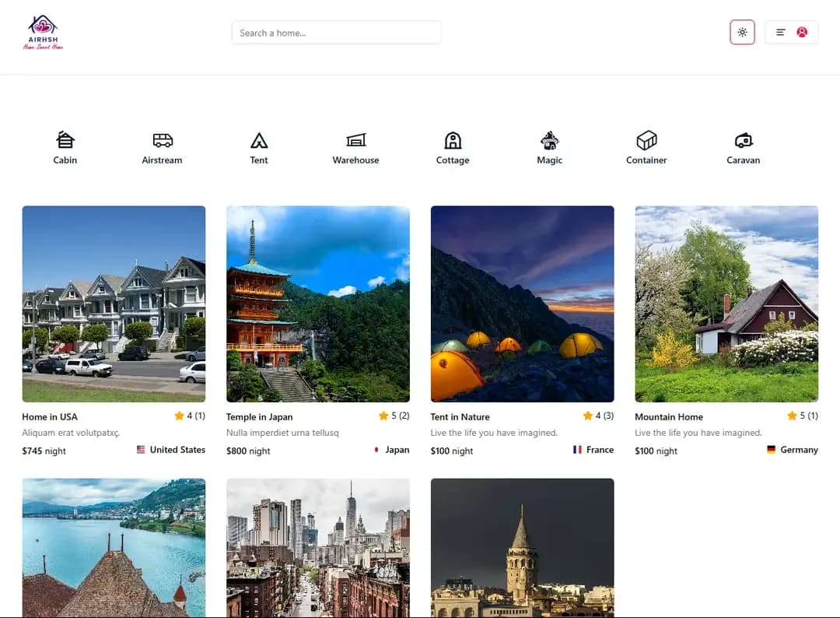
Task: Select the Airstream van category icon
Action: pos(163,140)
